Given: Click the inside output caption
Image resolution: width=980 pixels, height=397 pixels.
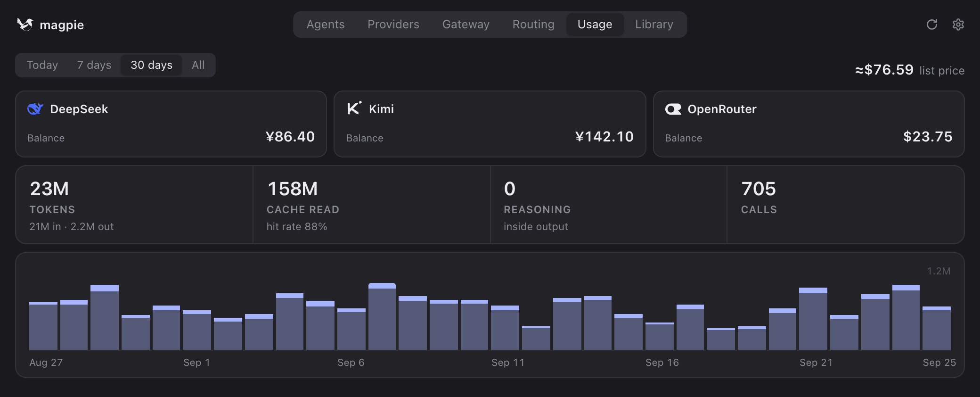Looking at the screenshot, I should [536, 227].
